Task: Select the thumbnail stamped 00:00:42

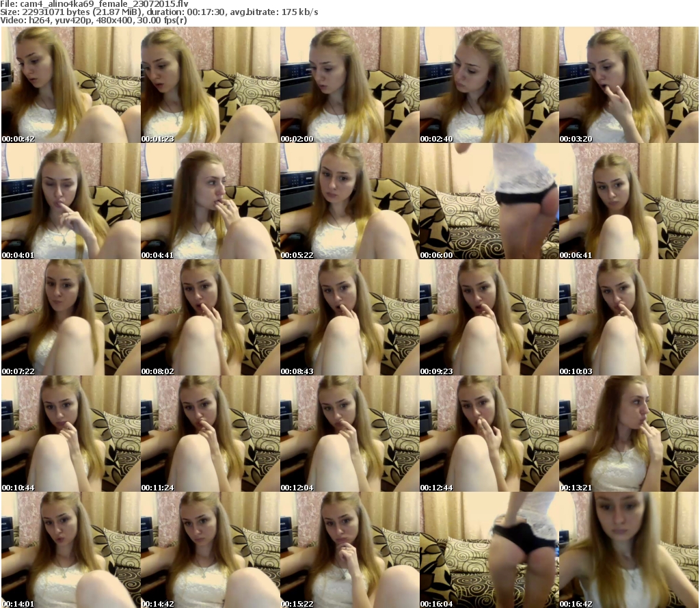Action: point(71,85)
